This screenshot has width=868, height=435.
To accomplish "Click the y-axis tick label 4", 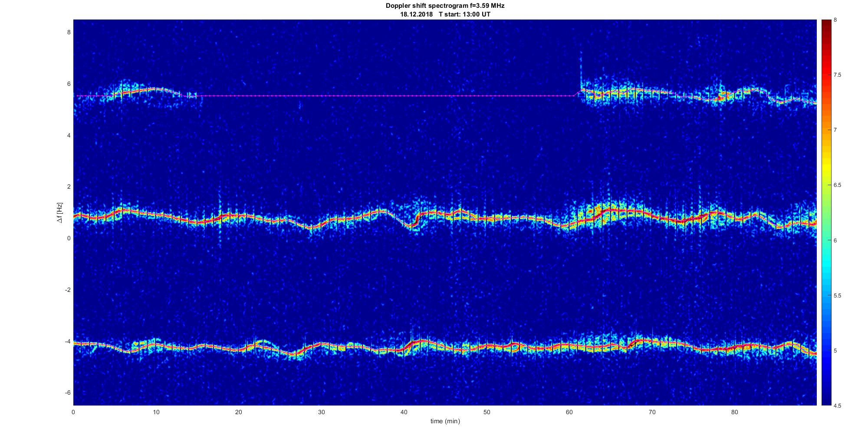I will coord(69,135).
